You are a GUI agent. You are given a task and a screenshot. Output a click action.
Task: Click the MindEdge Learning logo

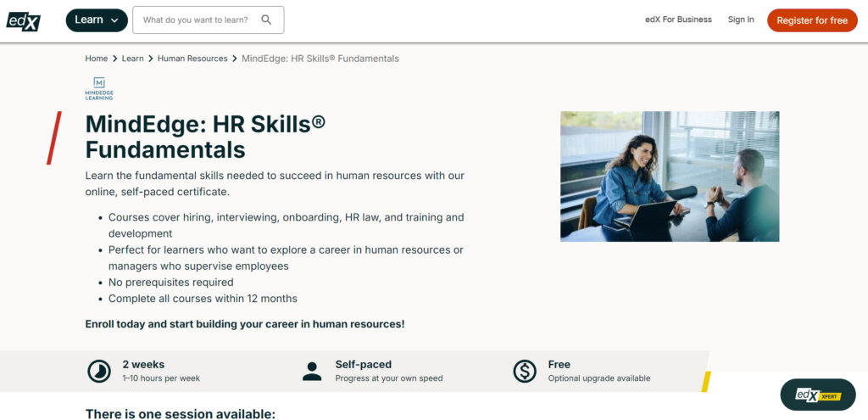pos(99,88)
